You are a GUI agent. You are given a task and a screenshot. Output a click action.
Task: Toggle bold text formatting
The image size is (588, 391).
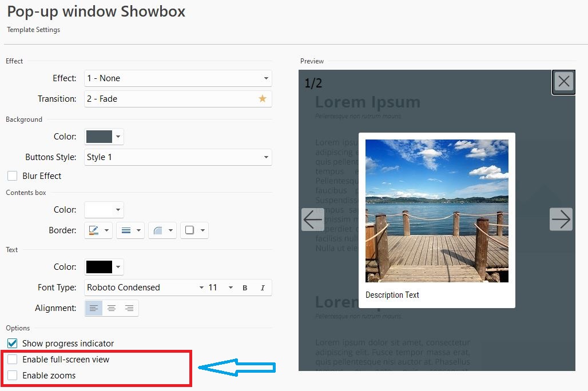tap(245, 288)
